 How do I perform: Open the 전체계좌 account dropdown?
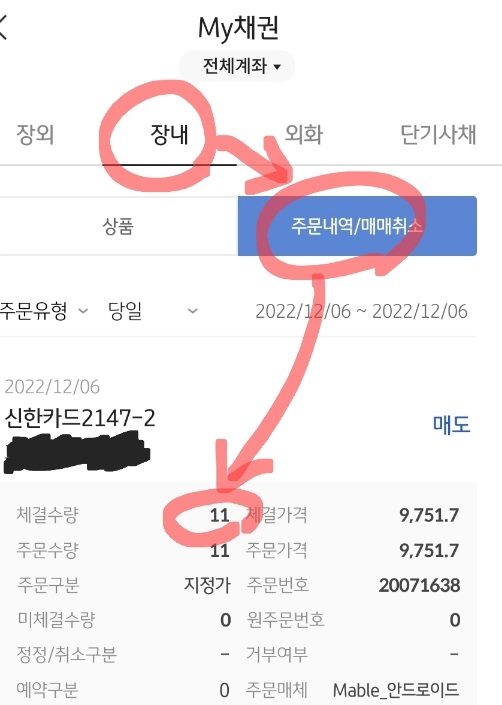237,67
